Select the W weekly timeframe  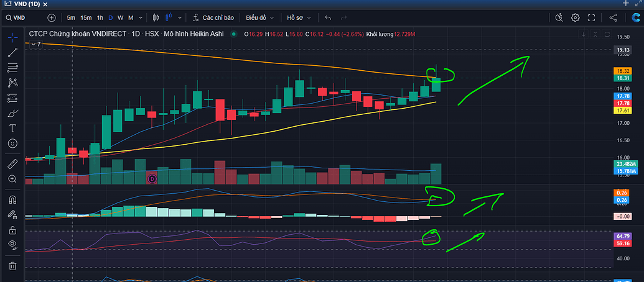coord(120,17)
